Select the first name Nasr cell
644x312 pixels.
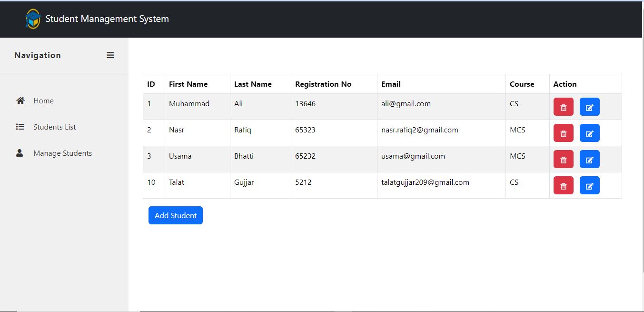click(198, 133)
